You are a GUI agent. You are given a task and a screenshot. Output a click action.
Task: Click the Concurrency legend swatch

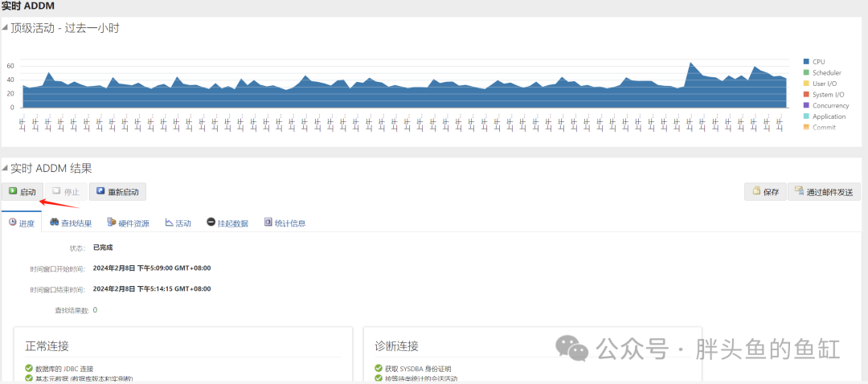coord(806,105)
